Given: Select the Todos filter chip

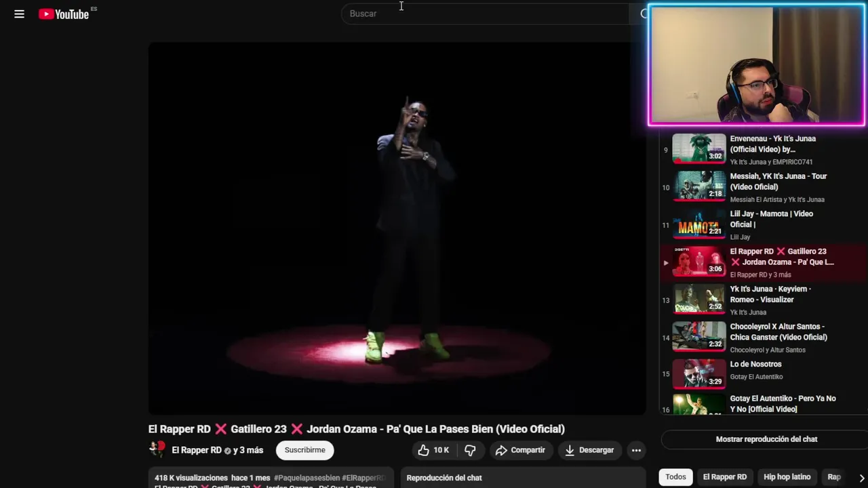Looking at the screenshot, I should 675,477.
